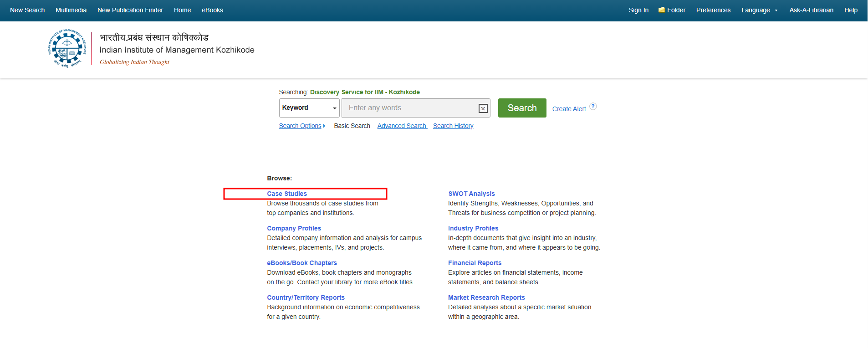Screen dimensions: 868x348
Task: Open SWOT Analysis browse category
Action: pos(471,194)
